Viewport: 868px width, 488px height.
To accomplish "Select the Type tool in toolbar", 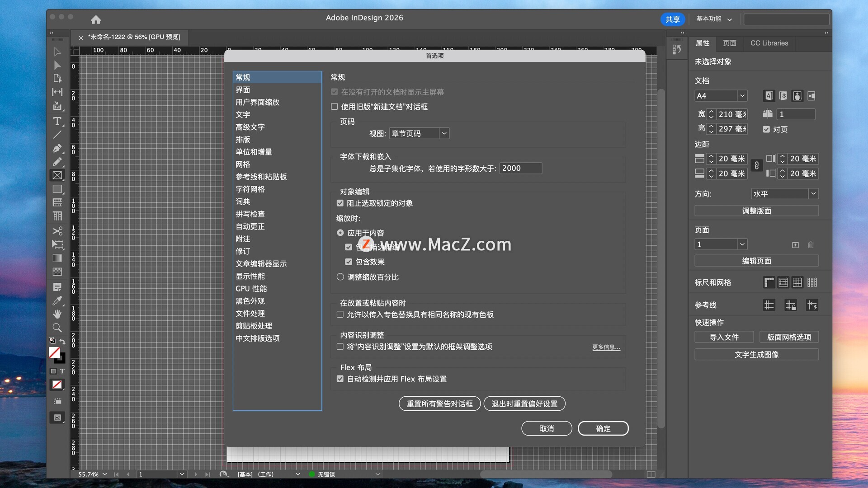I will click(57, 121).
